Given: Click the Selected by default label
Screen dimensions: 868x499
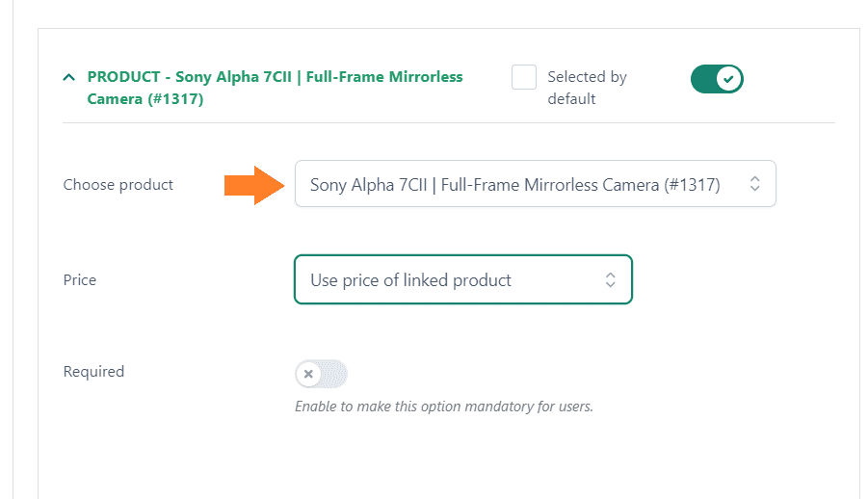Looking at the screenshot, I should tap(587, 88).
